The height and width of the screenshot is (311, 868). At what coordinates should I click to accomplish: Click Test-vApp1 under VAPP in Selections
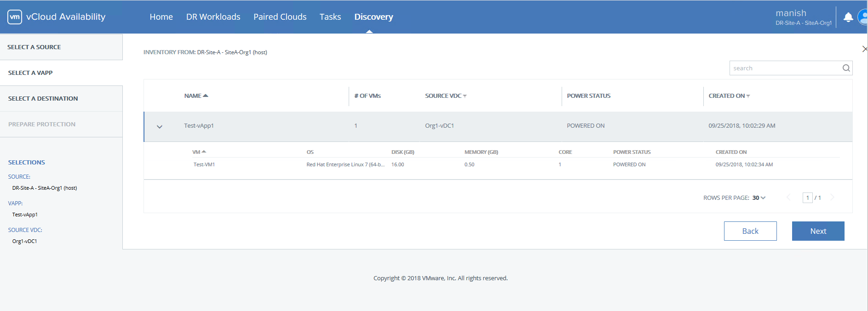[25, 215]
